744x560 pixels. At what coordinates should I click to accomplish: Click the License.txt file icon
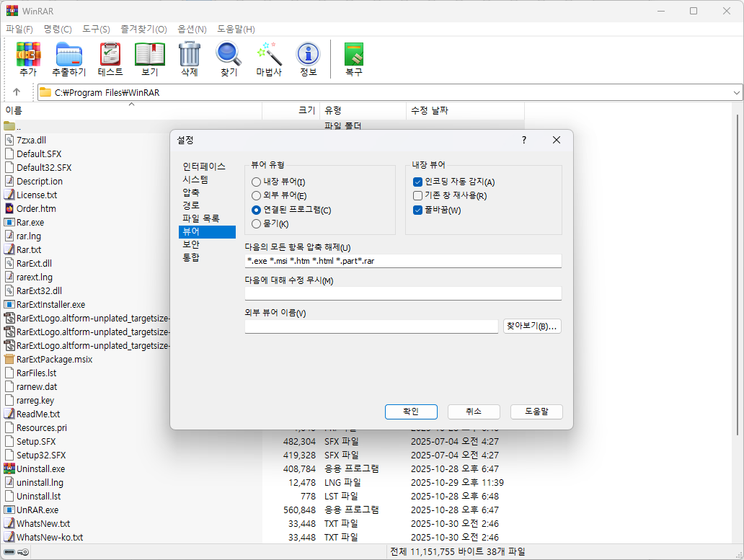[x=9, y=195]
